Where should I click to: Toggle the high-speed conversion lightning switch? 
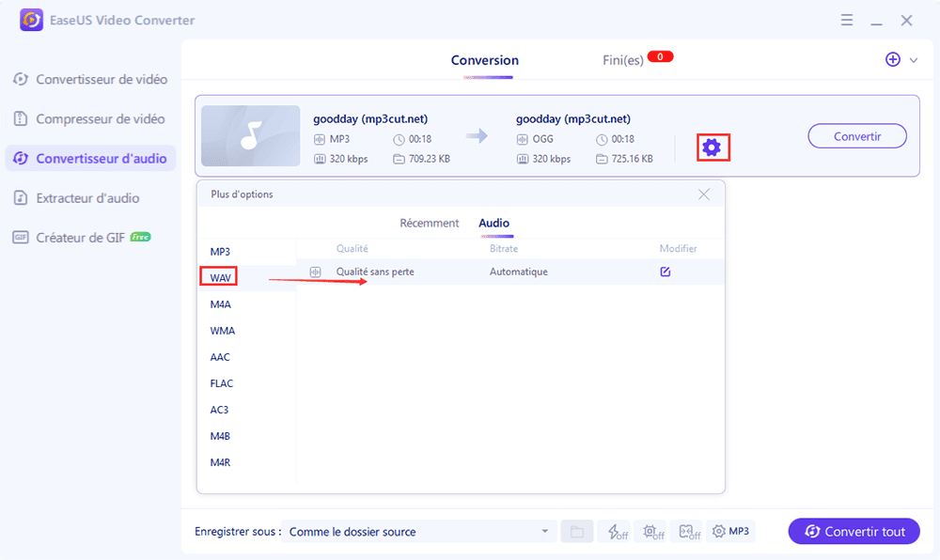point(615,531)
